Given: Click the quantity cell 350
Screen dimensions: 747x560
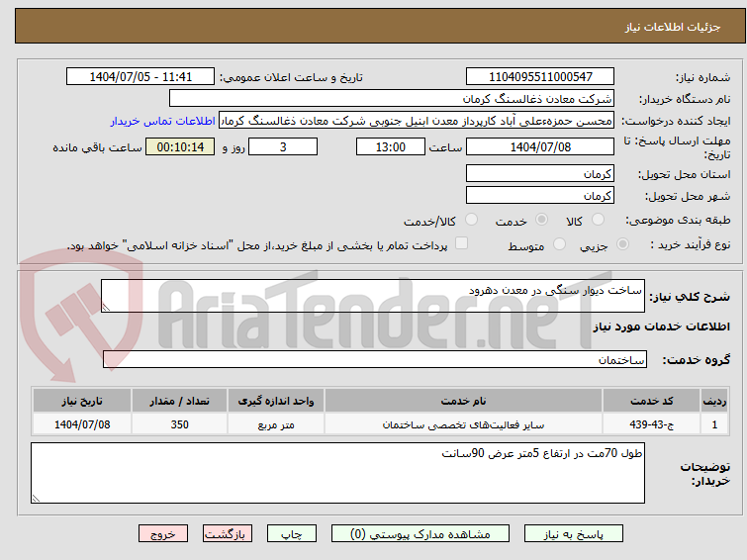Looking at the screenshot, I should tap(180, 424).
